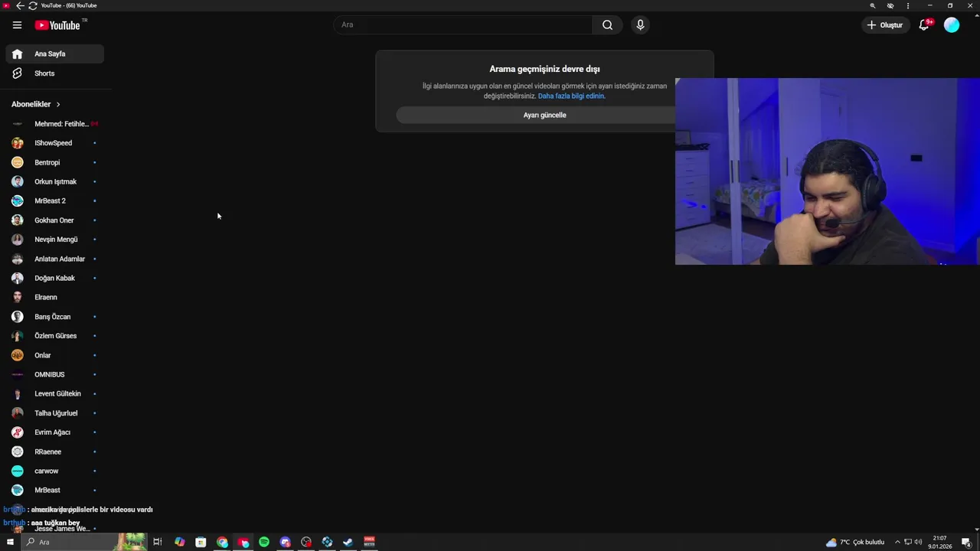Click the Oluştur create button
The image size is (980, 551).
point(885,25)
